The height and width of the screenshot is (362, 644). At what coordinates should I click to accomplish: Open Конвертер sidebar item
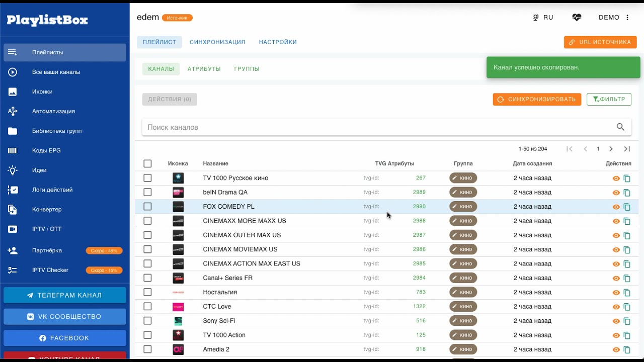click(x=65, y=209)
